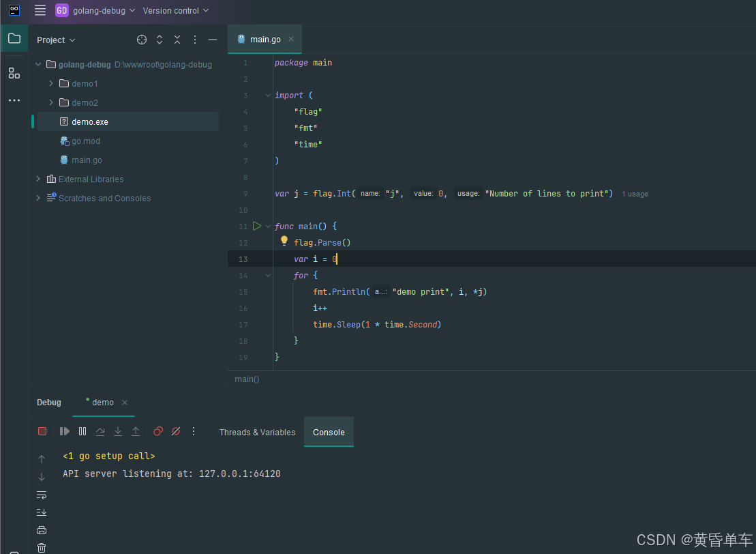Expand the demo1 folder
756x554 pixels.
pos(51,83)
